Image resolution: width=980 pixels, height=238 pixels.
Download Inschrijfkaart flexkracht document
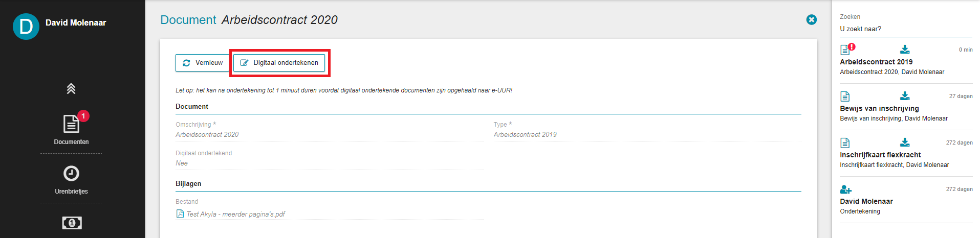[905, 142]
